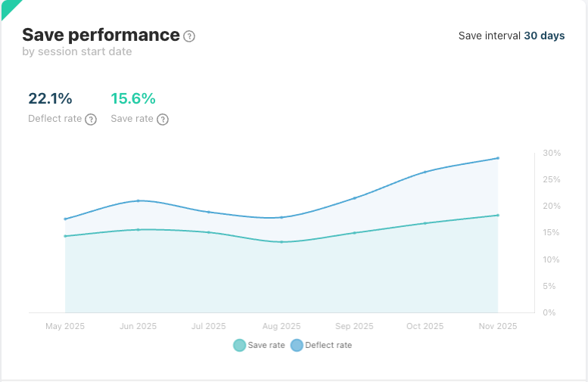Open the 30 days save interval selector
Image resolution: width=588 pixels, height=382 pixels.
[544, 36]
